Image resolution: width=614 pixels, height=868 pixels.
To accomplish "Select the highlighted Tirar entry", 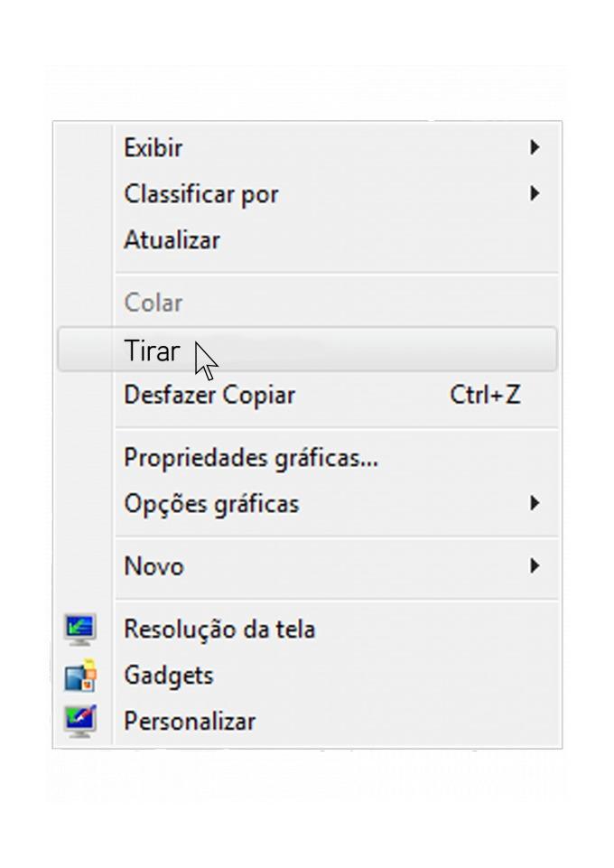I will [x=152, y=350].
